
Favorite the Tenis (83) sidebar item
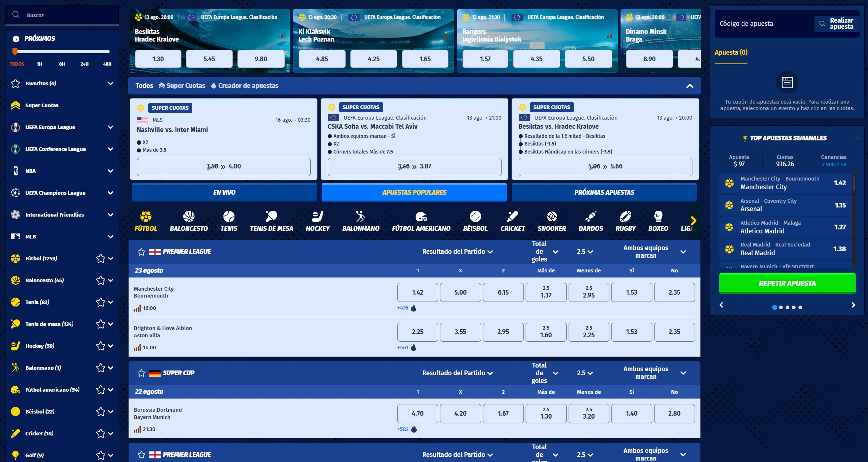pos(101,302)
